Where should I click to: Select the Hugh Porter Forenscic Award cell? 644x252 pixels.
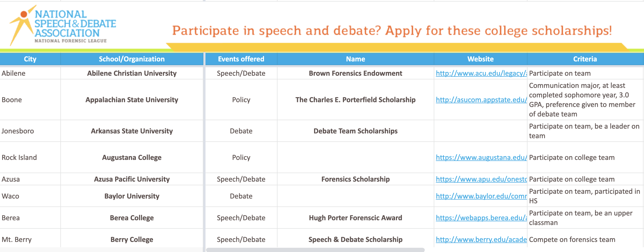click(355, 218)
